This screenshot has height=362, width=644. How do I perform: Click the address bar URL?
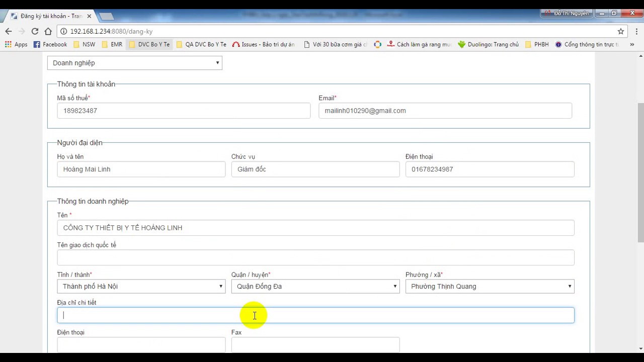[x=111, y=31]
